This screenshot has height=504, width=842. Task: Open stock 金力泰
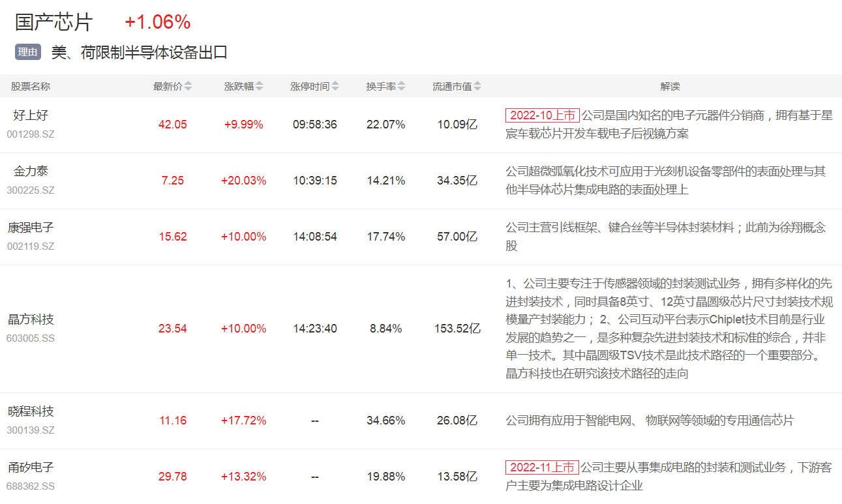pyautogui.click(x=31, y=171)
